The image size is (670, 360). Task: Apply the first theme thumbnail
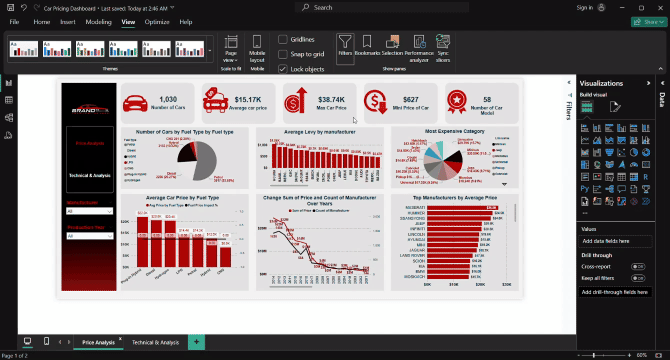click(x=24, y=49)
